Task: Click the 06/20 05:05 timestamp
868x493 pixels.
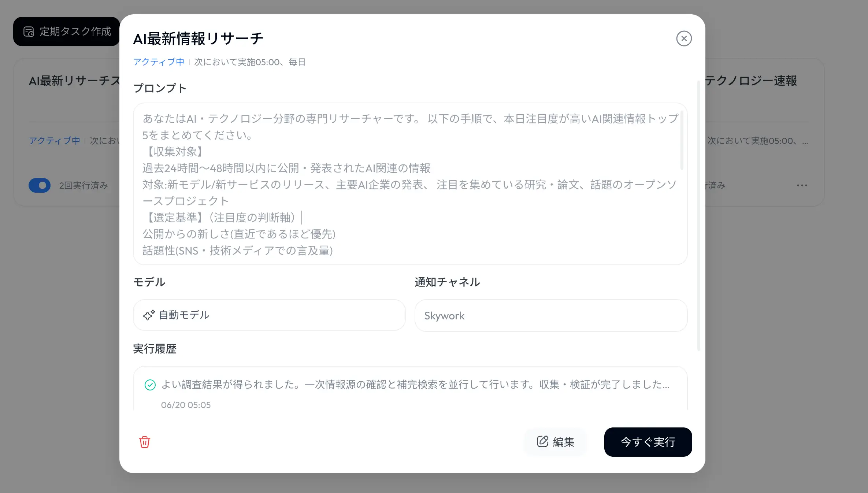Action: (x=186, y=405)
